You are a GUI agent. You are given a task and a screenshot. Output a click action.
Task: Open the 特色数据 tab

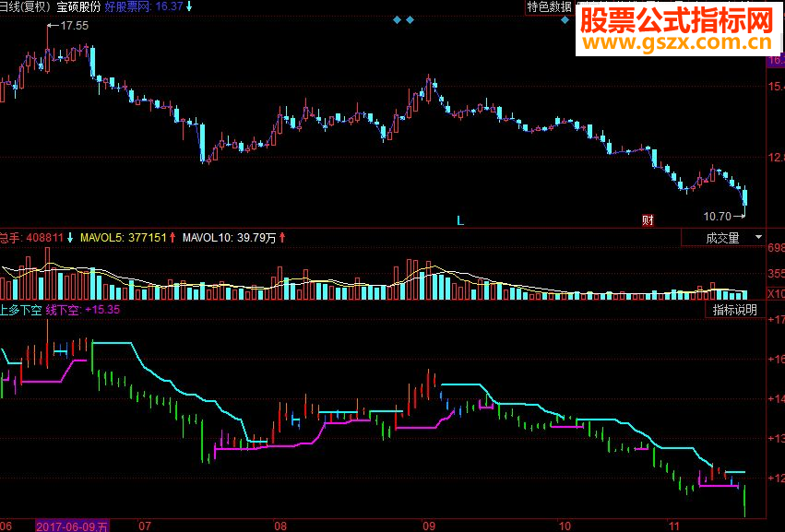[549, 7]
